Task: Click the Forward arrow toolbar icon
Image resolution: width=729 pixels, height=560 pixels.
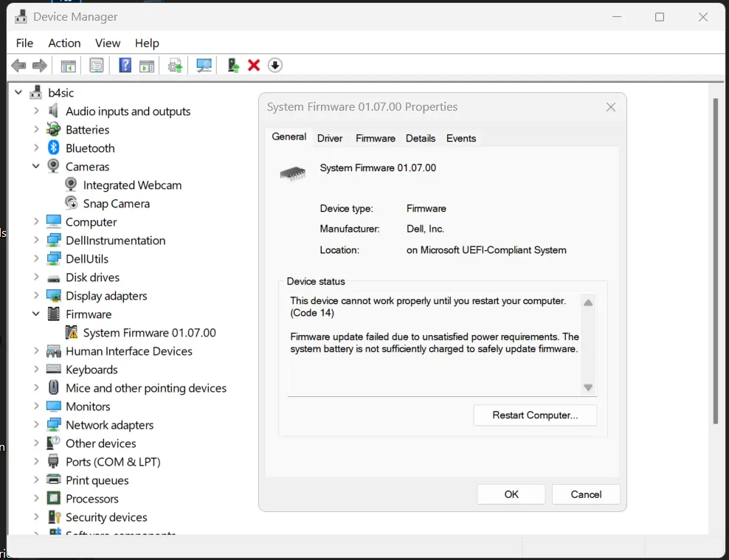Action: pyautogui.click(x=40, y=66)
